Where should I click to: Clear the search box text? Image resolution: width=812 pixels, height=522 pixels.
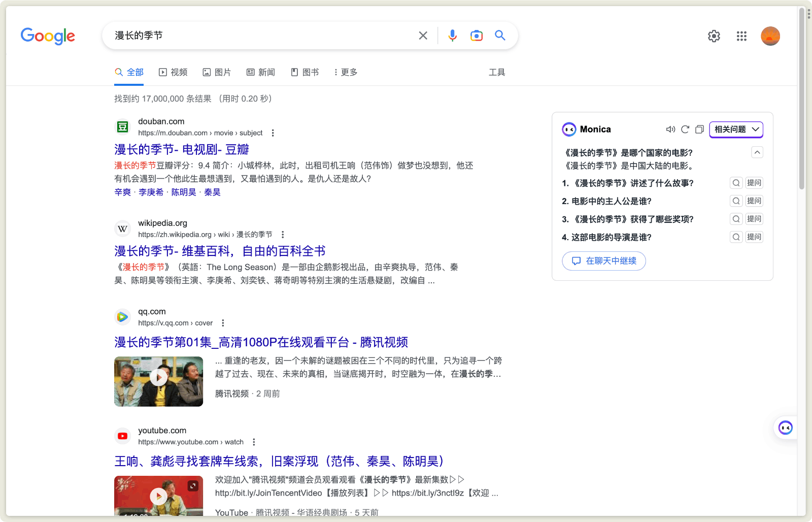click(423, 36)
